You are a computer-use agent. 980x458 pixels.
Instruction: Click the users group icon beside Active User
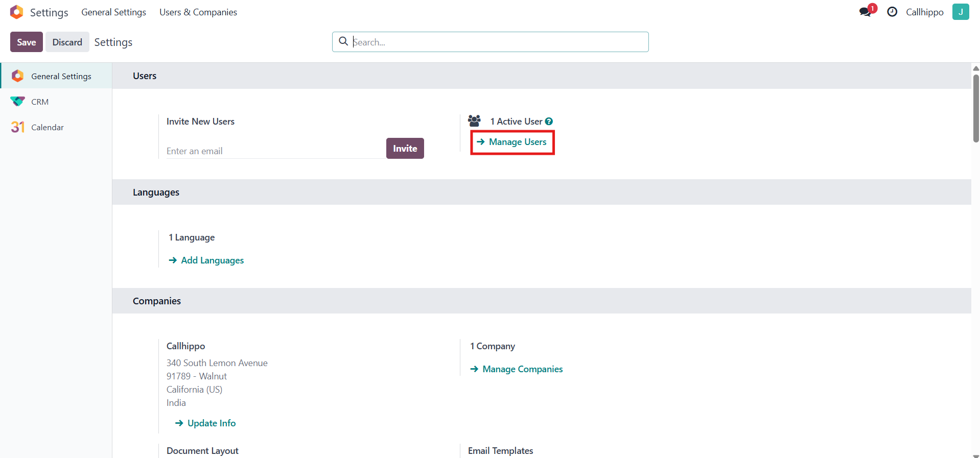[474, 121]
